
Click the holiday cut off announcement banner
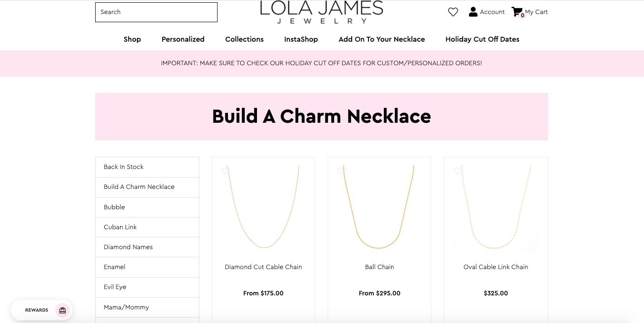tap(321, 63)
